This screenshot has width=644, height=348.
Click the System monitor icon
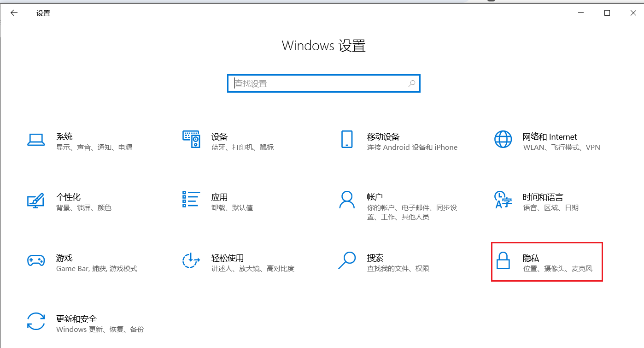[x=35, y=140]
